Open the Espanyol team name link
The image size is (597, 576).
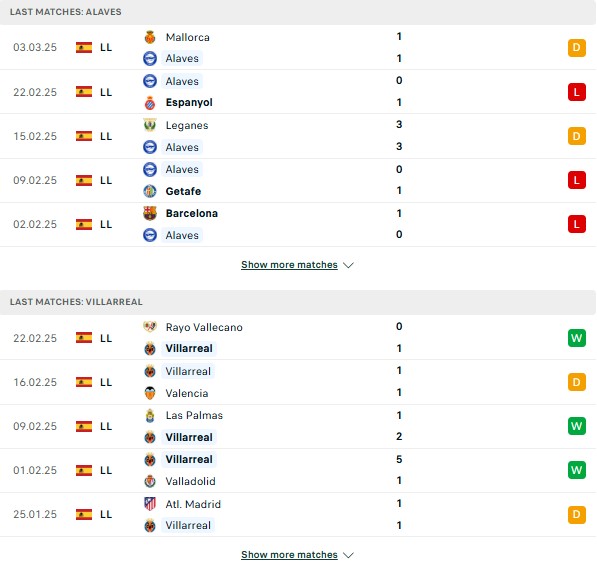coord(189,102)
